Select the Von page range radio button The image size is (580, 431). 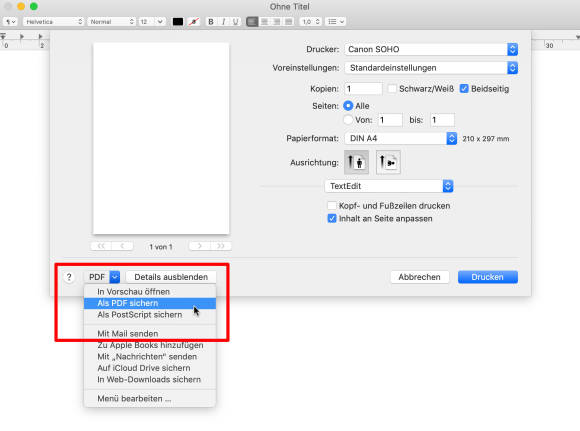pyautogui.click(x=348, y=120)
